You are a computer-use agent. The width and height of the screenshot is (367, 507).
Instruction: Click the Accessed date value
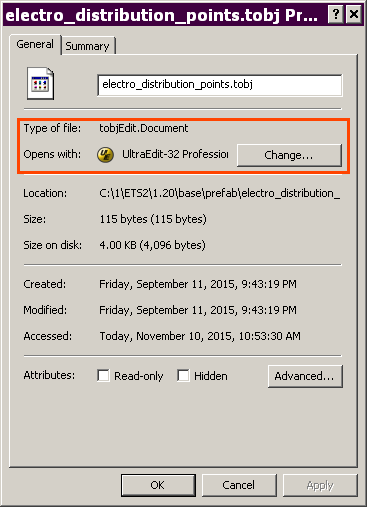200,336
